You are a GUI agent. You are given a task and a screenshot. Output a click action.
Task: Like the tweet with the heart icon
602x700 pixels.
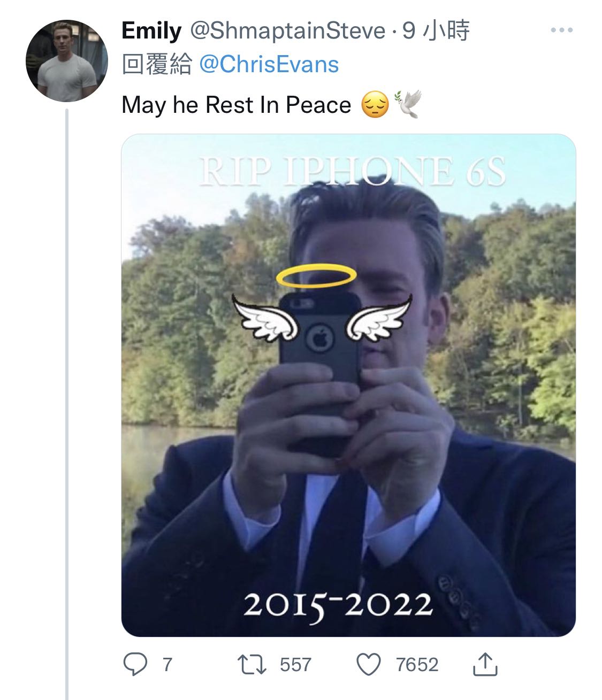368,664
